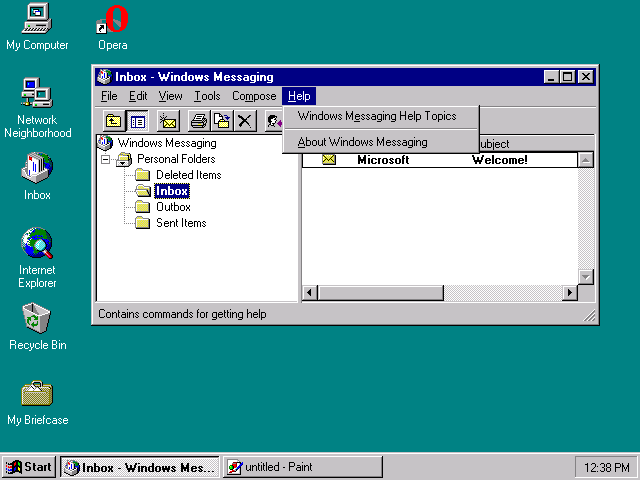Click the Delete X toolbar icon
The width and height of the screenshot is (640, 480).
pos(245,121)
